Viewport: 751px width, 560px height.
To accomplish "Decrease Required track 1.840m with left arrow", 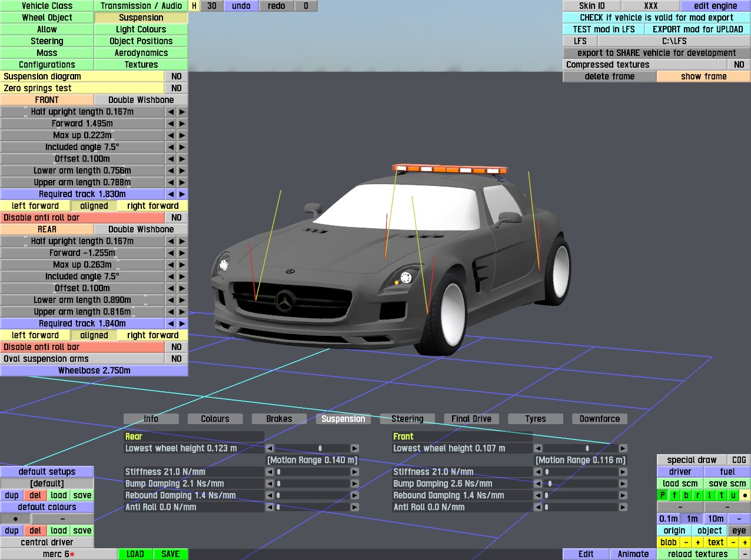I will (171, 324).
